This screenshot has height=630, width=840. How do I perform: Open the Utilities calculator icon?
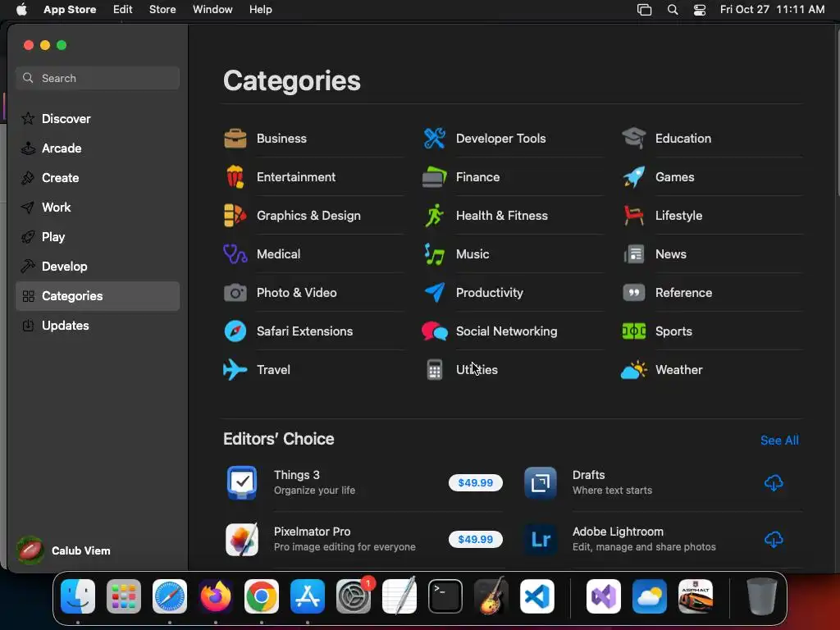pyautogui.click(x=435, y=370)
